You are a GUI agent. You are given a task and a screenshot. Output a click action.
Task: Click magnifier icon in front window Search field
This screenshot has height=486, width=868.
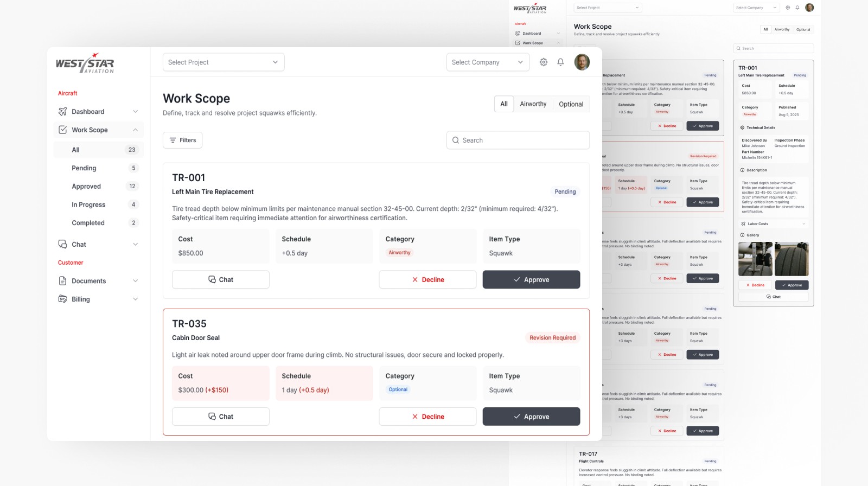click(x=456, y=140)
